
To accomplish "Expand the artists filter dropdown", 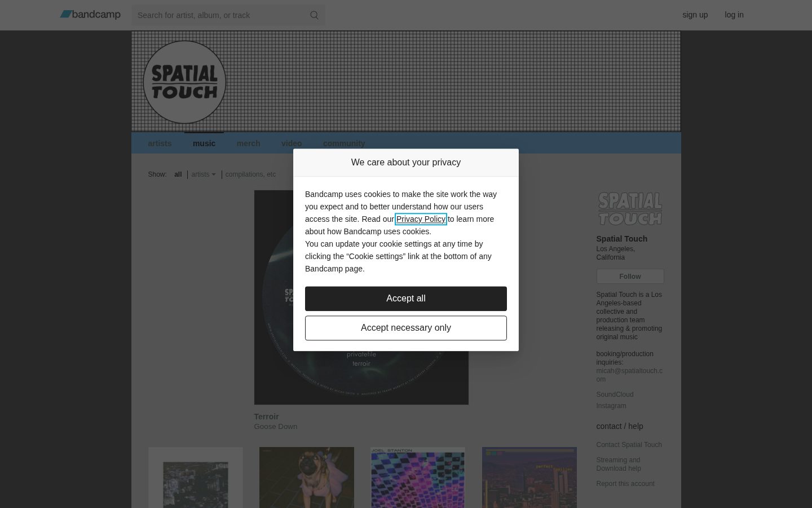I will click(204, 174).
